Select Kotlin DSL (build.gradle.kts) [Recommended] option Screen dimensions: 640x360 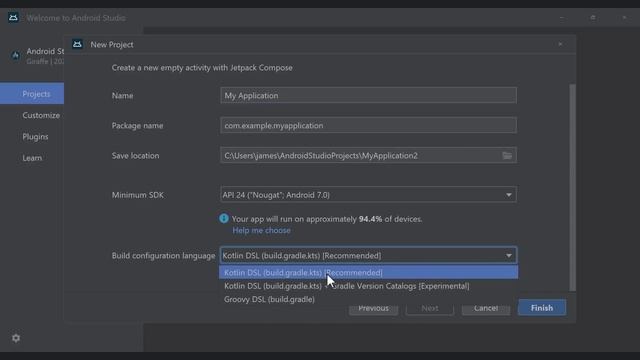[369, 273]
